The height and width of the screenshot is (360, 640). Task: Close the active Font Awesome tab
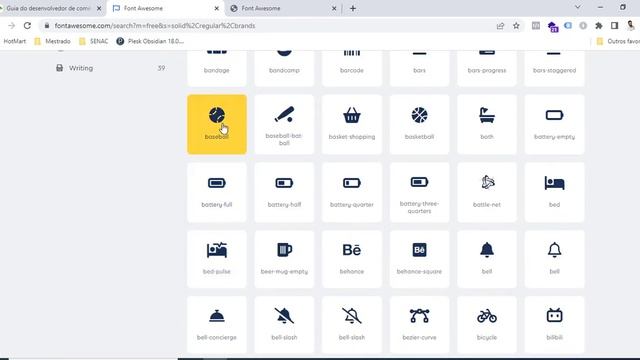tap(217, 8)
